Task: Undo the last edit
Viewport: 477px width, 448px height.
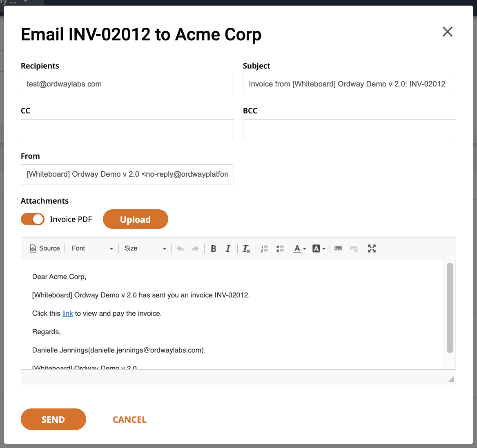Action: [181, 248]
